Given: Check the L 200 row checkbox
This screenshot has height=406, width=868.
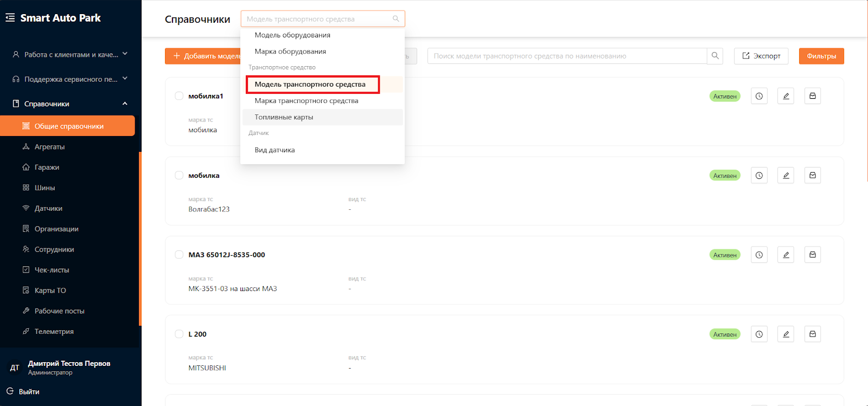Looking at the screenshot, I should (179, 334).
